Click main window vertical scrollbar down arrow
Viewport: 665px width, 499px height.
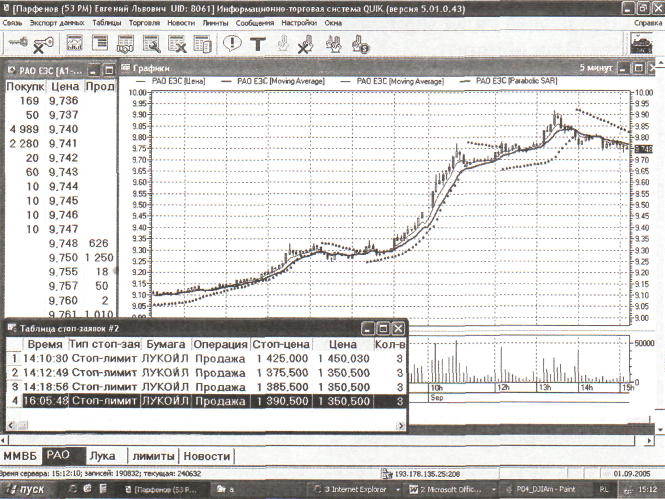point(660,430)
